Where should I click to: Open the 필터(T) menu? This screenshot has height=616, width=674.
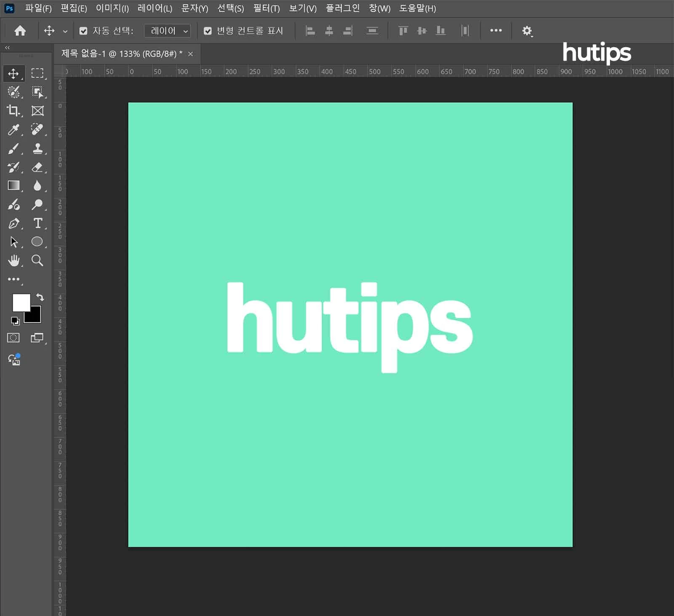pos(267,8)
